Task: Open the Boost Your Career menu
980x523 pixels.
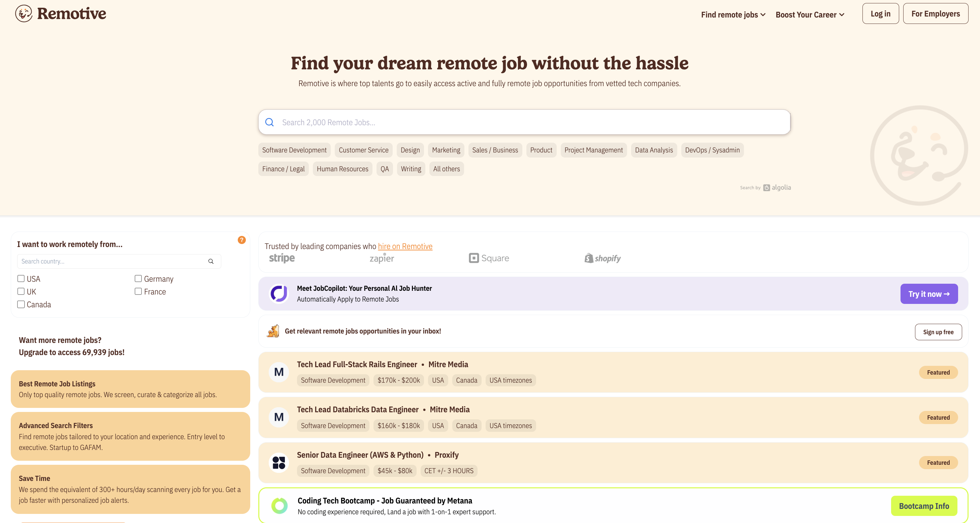Action: (810, 14)
